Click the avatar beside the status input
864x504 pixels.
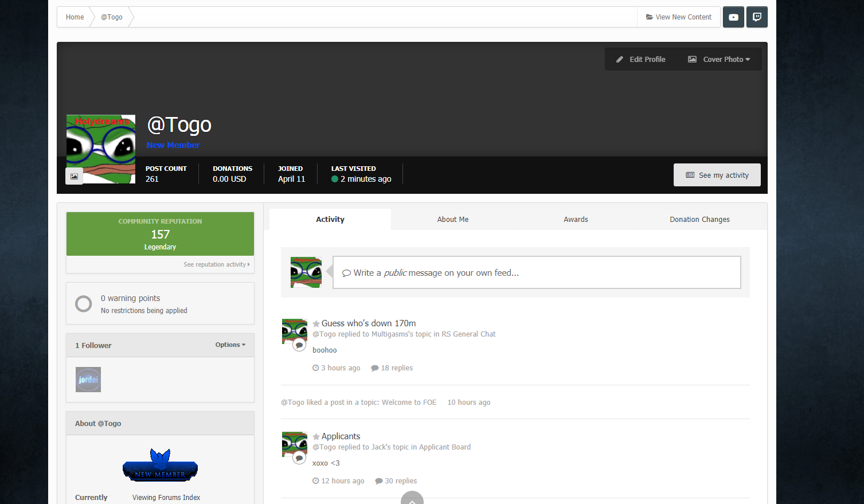(306, 272)
